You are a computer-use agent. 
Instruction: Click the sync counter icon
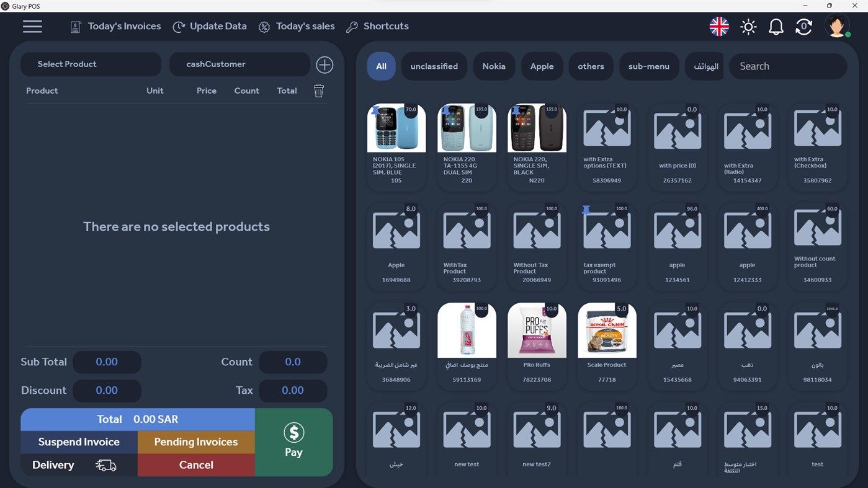803,26
